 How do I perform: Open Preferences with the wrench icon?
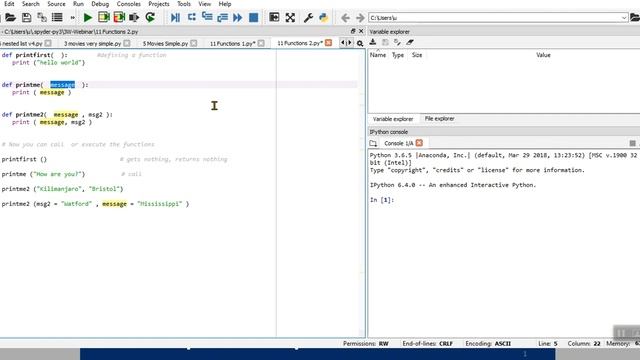pos(308,18)
